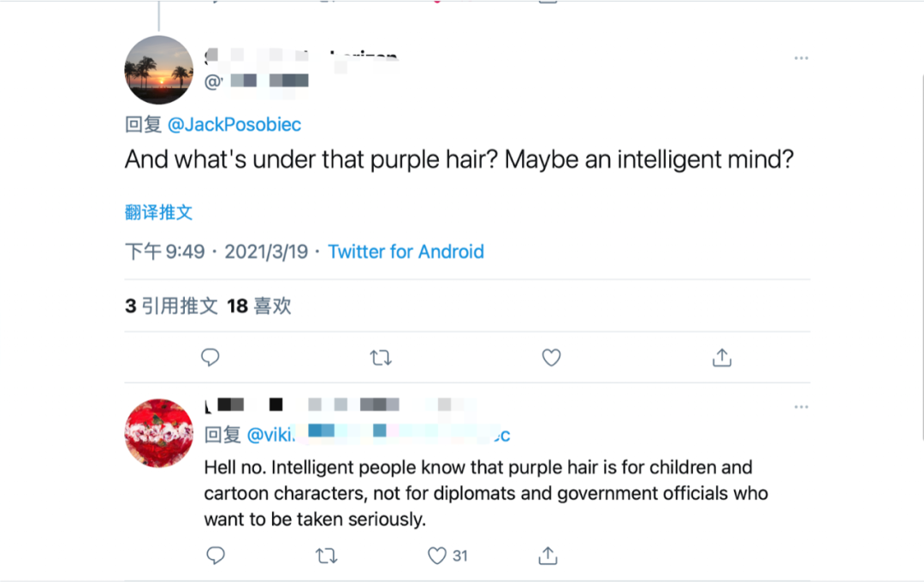
Task: Open more options menu for the reply
Action: click(x=801, y=407)
